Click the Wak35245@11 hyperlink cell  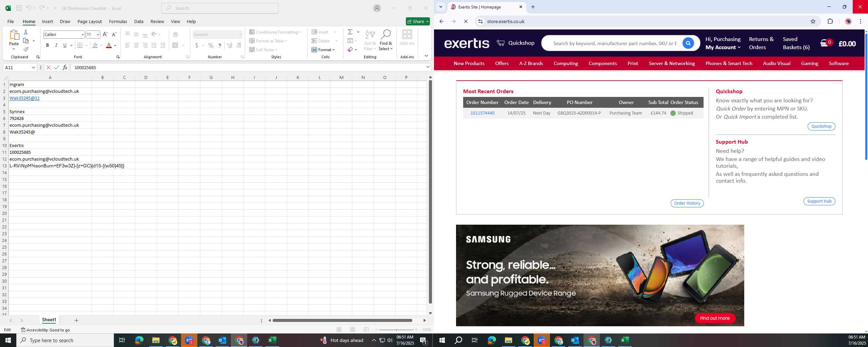24,98
